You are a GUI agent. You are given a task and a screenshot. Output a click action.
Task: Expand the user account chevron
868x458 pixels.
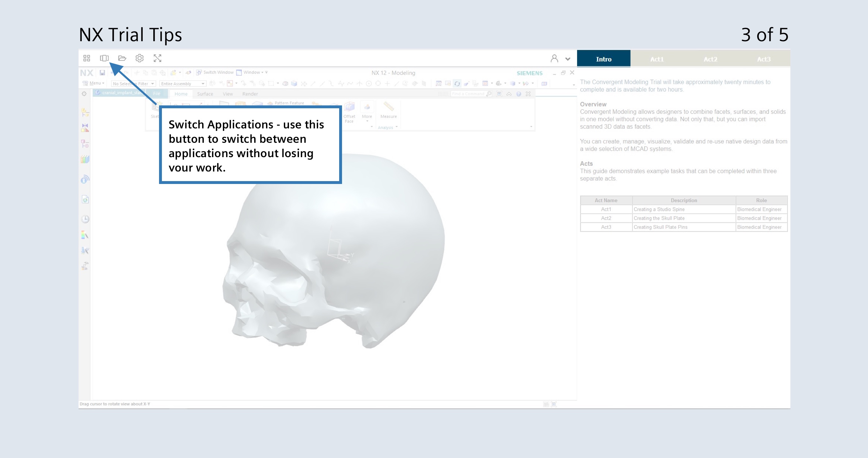click(x=568, y=59)
